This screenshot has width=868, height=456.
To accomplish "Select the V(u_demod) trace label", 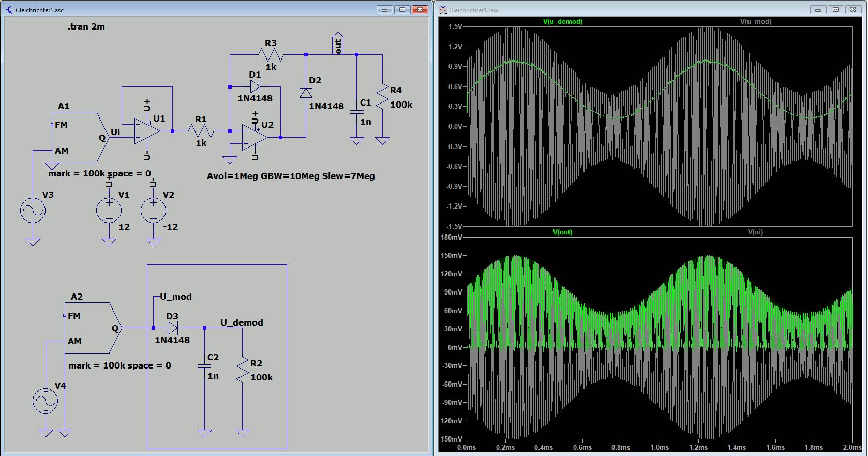I will point(562,22).
